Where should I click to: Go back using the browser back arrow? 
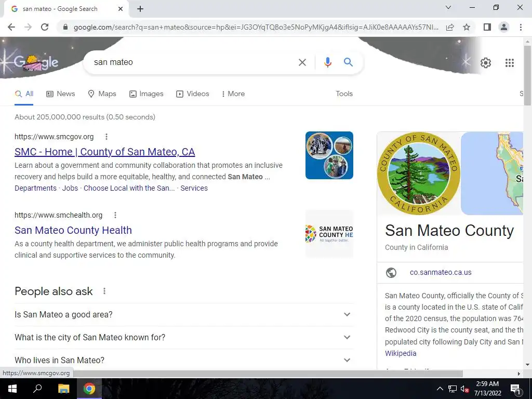coord(11,27)
